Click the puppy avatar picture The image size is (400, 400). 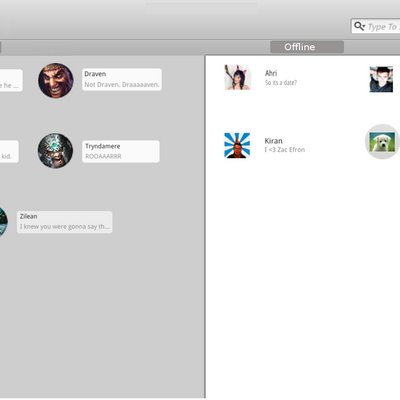(x=382, y=142)
